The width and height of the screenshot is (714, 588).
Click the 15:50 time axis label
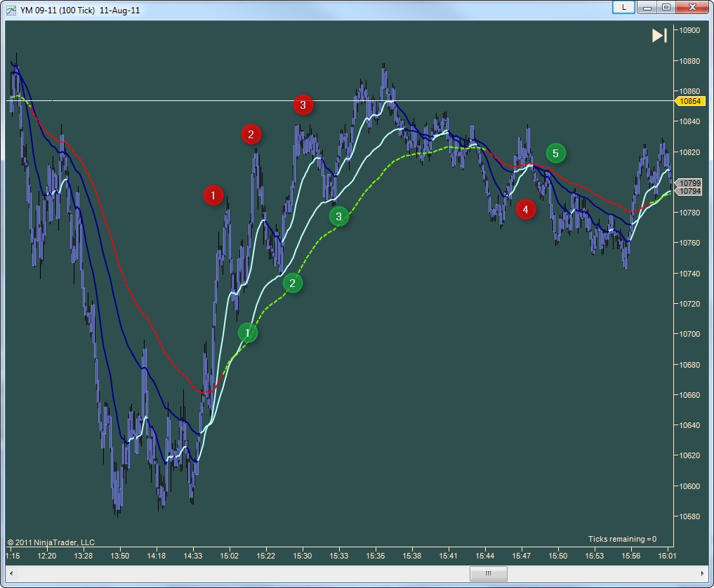558,556
